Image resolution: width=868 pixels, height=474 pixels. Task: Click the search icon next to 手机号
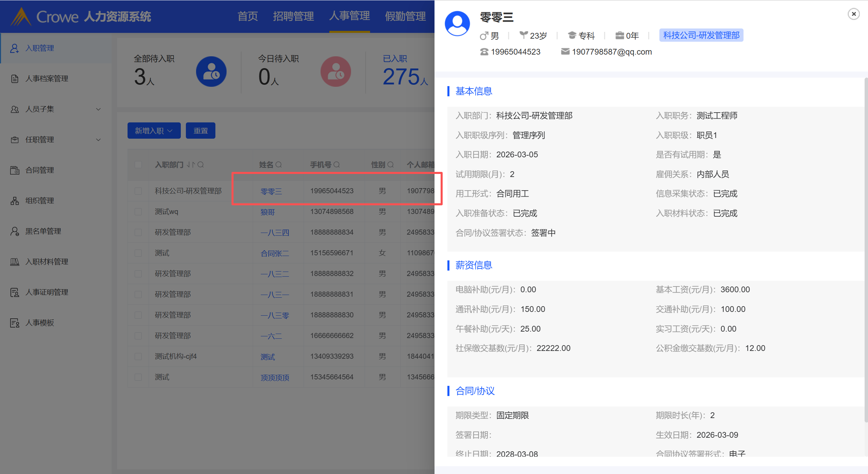point(336,165)
